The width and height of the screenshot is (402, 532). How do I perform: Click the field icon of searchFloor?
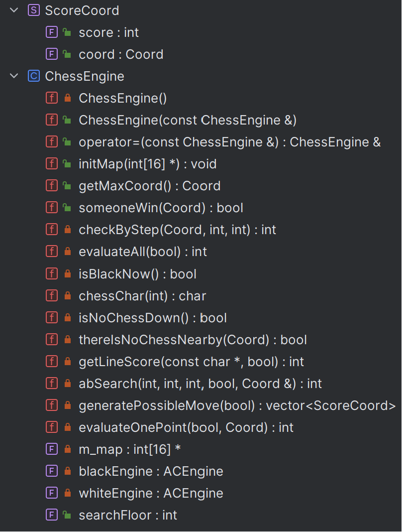[52, 515]
